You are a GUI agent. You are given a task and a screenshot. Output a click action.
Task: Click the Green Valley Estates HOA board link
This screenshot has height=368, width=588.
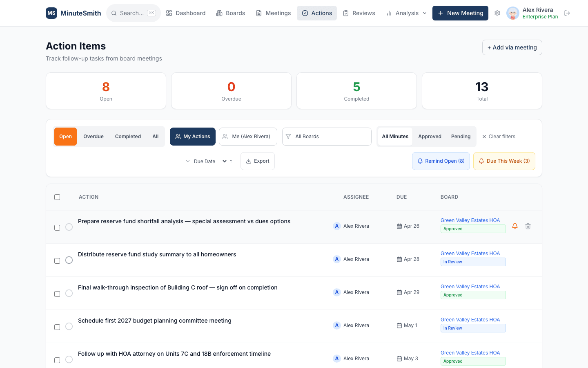(470, 220)
